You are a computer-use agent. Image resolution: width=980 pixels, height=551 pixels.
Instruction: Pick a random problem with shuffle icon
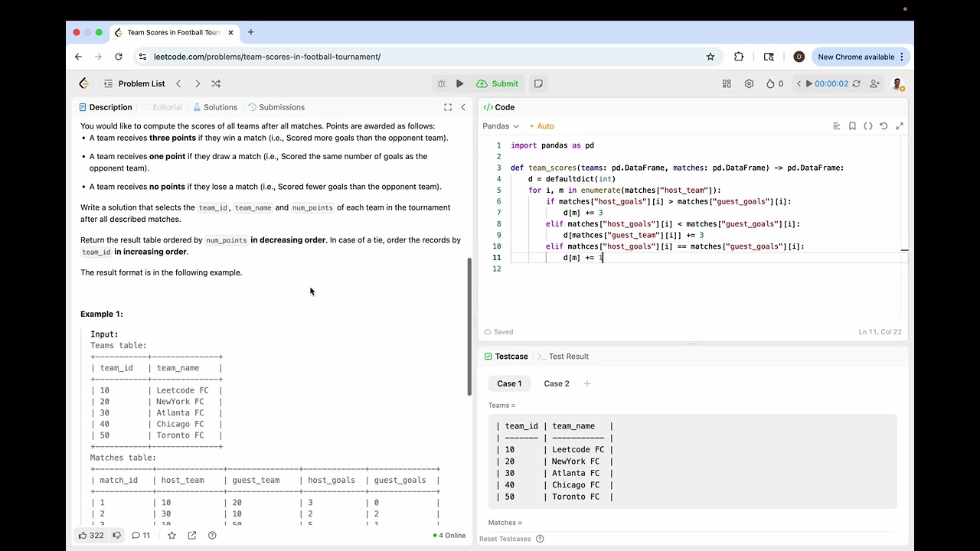pyautogui.click(x=216, y=83)
